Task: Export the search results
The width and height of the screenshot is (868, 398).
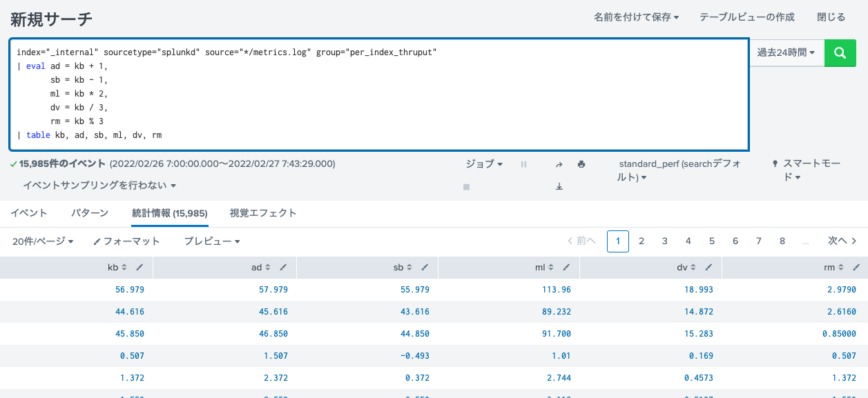Action: pos(559,186)
